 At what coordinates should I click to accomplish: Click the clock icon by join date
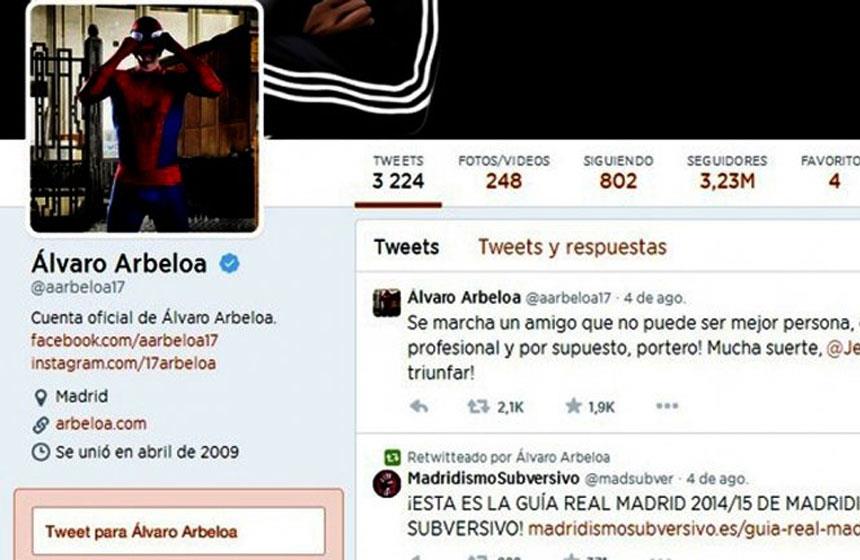tap(41, 452)
